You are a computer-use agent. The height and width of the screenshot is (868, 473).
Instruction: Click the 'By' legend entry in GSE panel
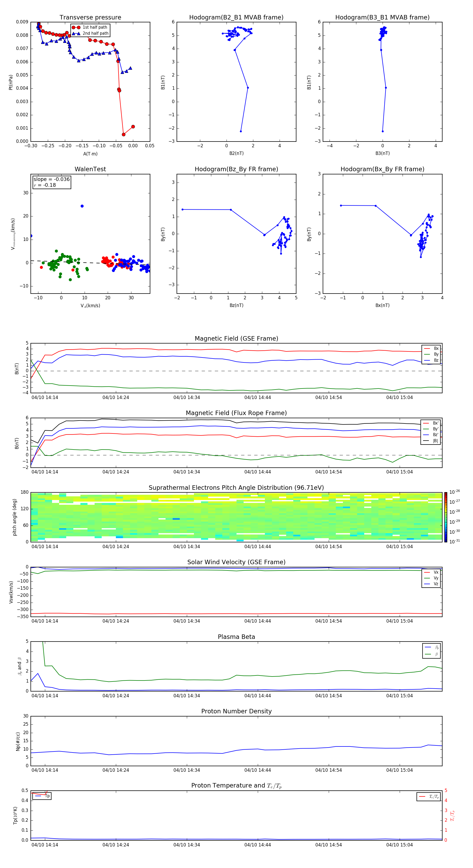pyautogui.click(x=431, y=354)
